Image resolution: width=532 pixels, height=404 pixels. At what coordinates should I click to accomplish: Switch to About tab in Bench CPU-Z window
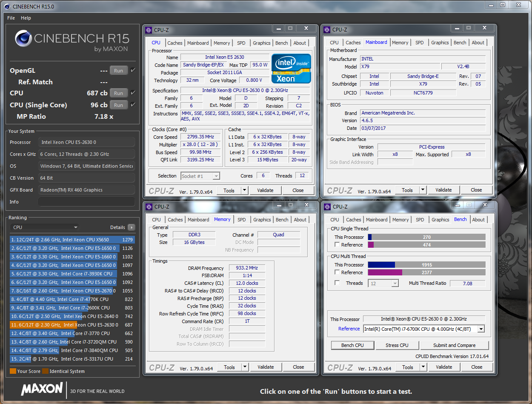478,220
